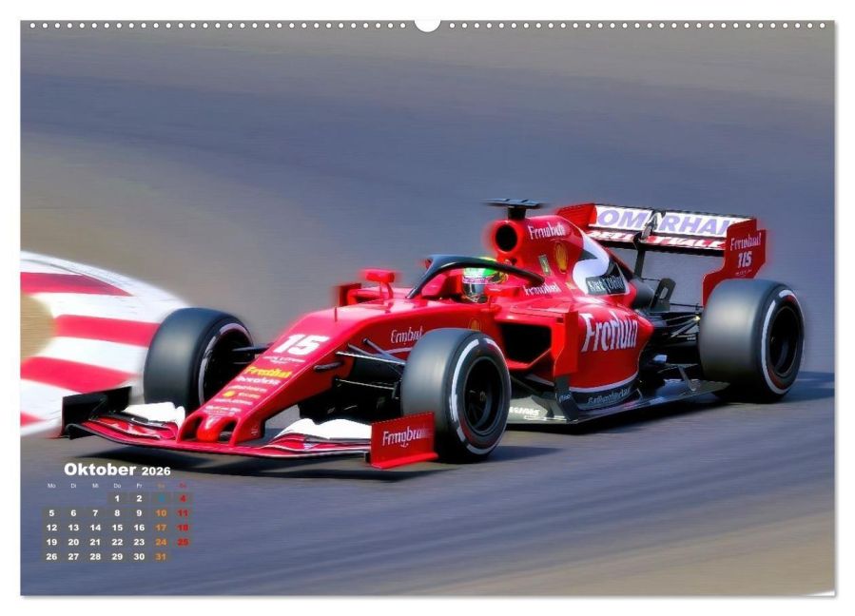
Task: Pick the orange Saturday date 24
Action: click(161, 543)
